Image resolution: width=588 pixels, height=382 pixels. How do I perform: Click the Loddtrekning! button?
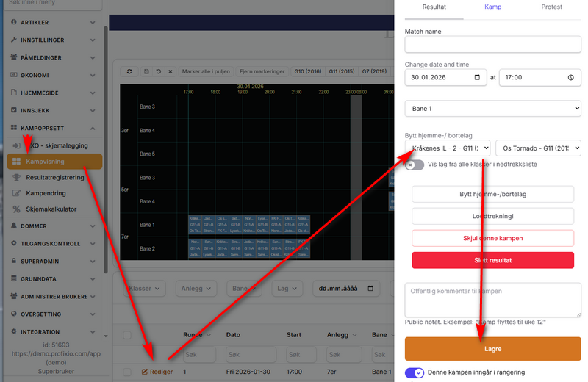(x=492, y=216)
